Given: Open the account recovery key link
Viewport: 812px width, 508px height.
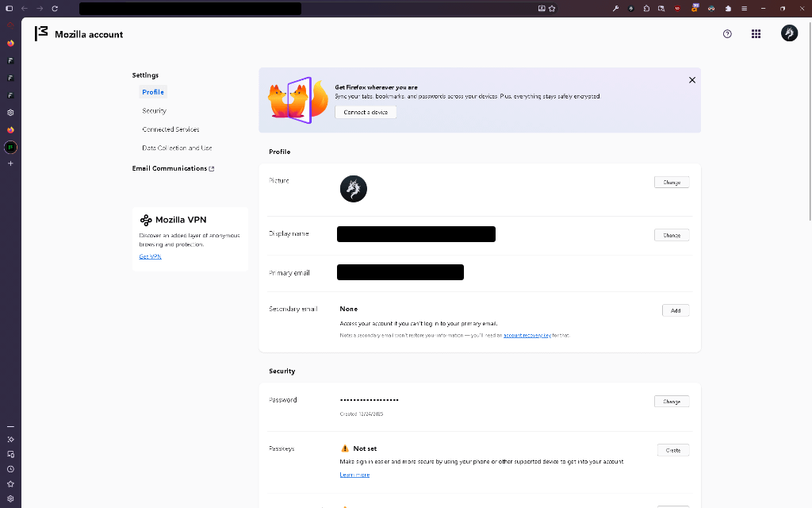Looking at the screenshot, I should pyautogui.click(x=527, y=336).
